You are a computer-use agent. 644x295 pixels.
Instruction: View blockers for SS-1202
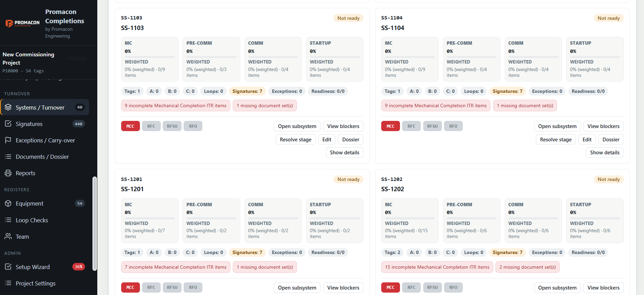coord(603,287)
